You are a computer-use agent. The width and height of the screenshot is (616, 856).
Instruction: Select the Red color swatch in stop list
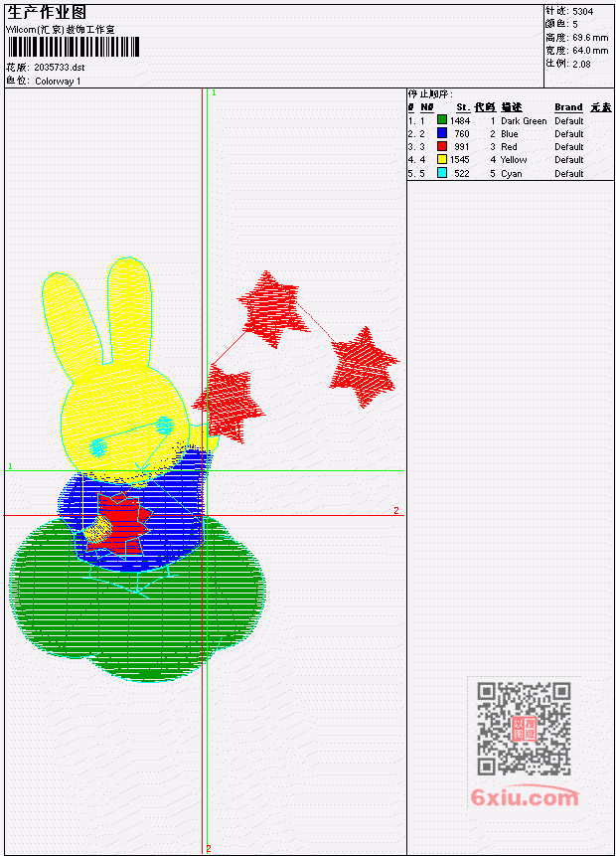[442, 146]
